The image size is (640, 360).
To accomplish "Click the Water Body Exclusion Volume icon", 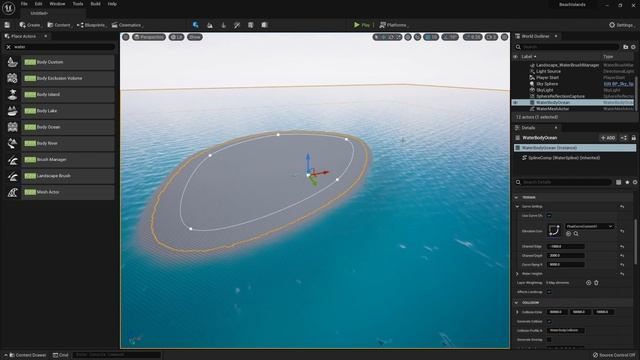I will coord(12,78).
